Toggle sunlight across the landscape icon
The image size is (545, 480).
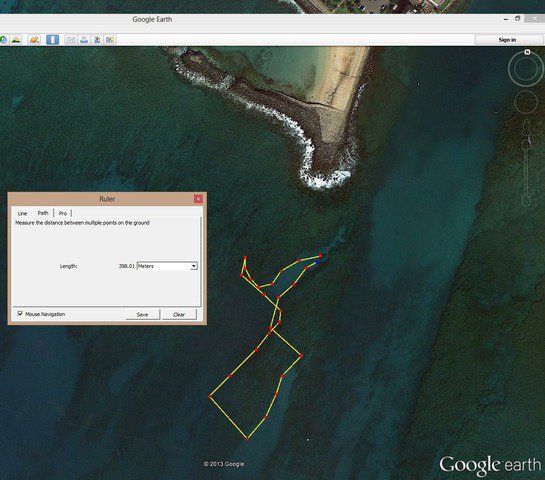(16, 40)
